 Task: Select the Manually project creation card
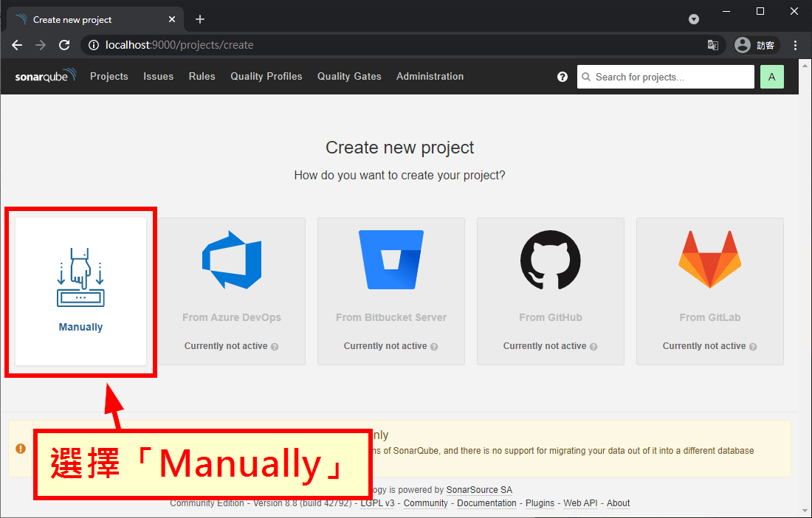click(80, 291)
